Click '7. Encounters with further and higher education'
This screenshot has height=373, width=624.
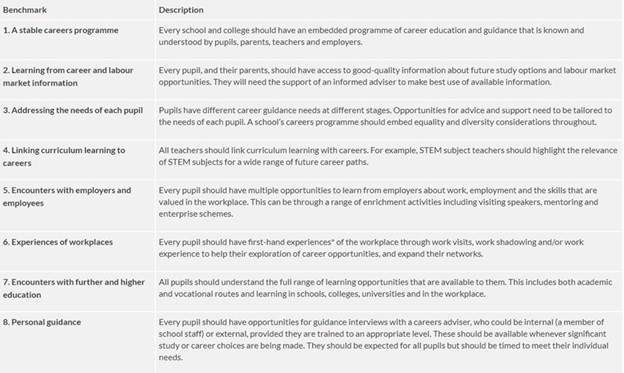click(x=74, y=288)
